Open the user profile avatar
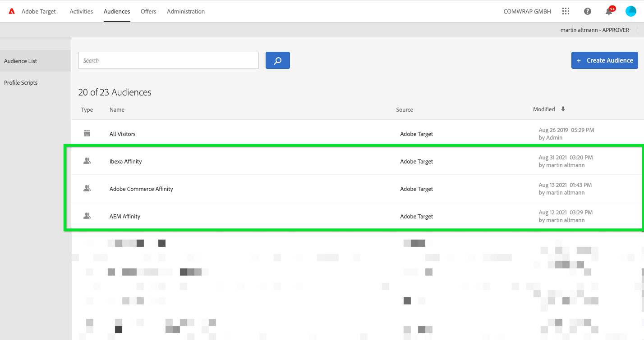The height and width of the screenshot is (340, 644). coord(631,11)
